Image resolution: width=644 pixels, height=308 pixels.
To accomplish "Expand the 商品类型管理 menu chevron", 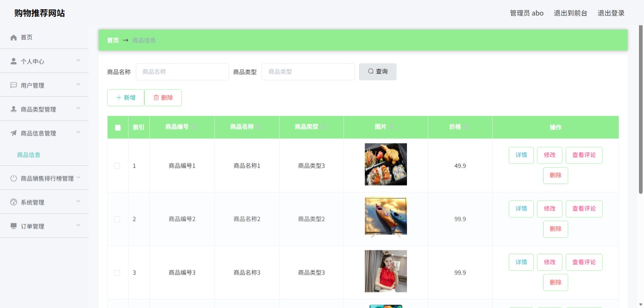I will click(x=78, y=108).
